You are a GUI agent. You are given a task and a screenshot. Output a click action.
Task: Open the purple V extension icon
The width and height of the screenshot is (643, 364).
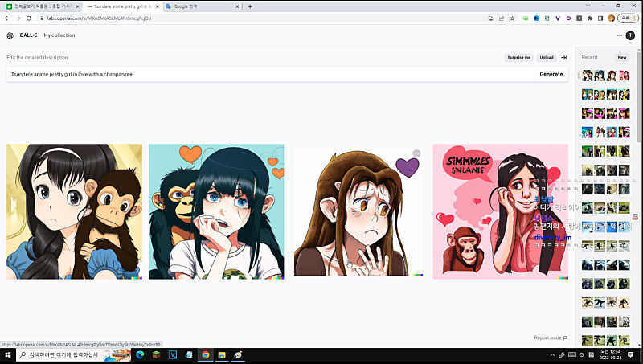click(558, 18)
